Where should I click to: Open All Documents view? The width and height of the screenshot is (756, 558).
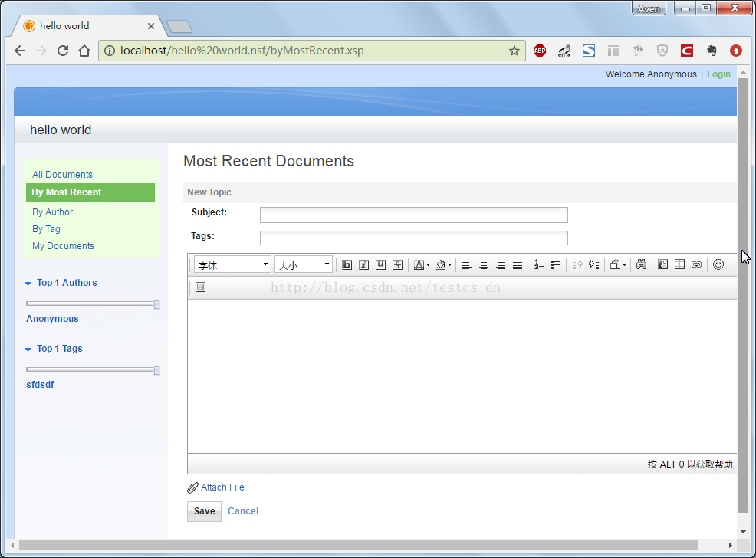[x=62, y=175]
